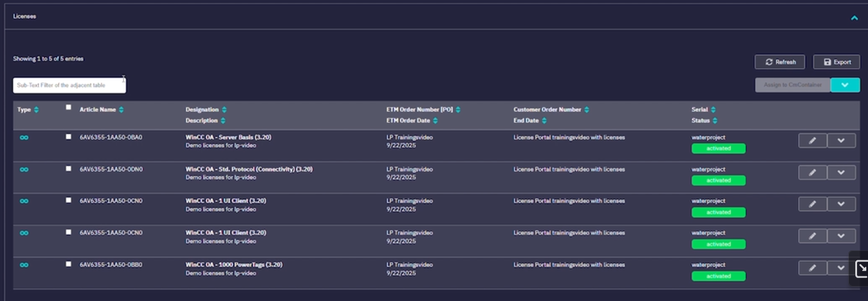Click the resize arrow icon at bottom right

pyautogui.click(x=861, y=268)
